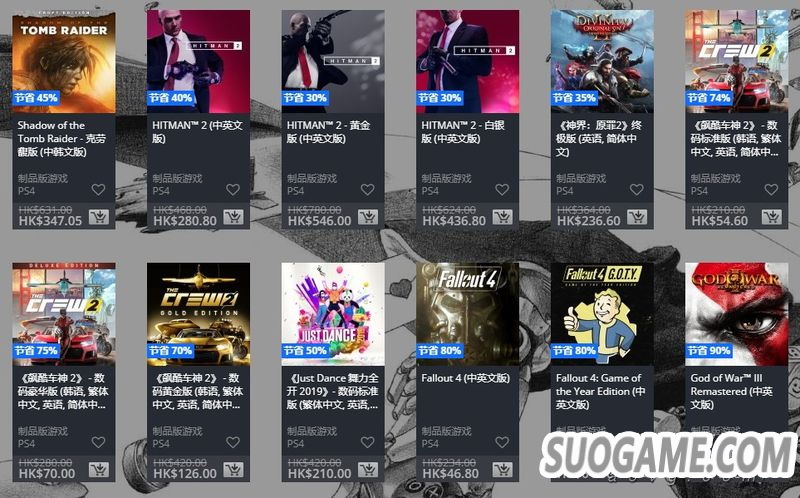This screenshot has height=498, width=800.
Task: Add Fallout 4 HK$46.80 to cart
Action: [502, 470]
